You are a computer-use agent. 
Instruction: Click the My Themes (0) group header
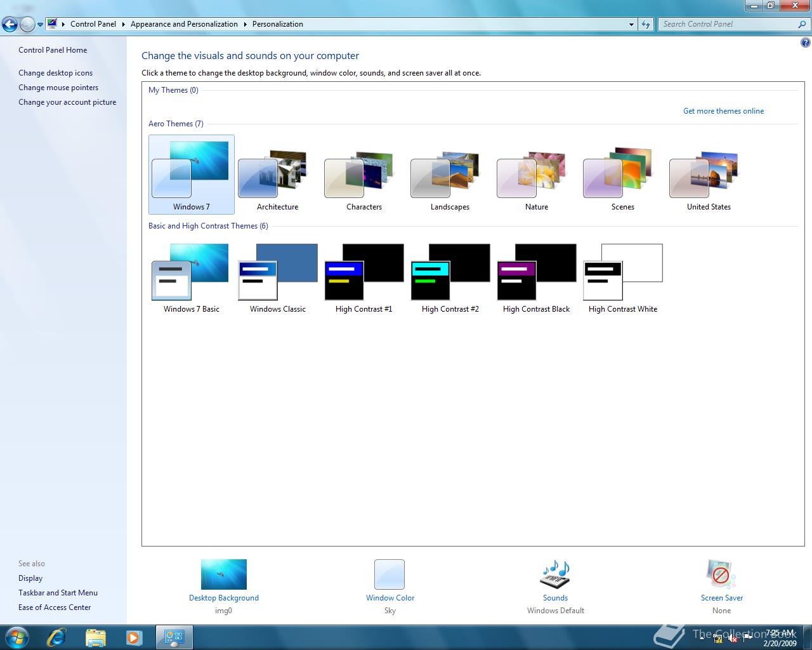[173, 90]
